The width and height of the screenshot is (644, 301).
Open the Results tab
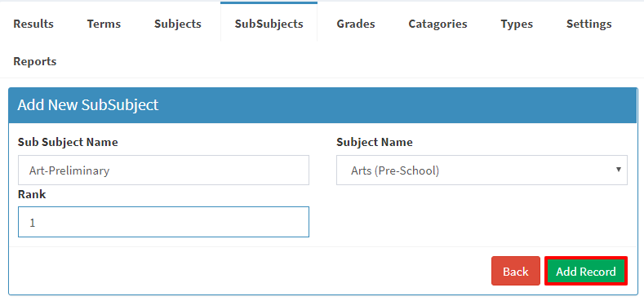tap(33, 24)
